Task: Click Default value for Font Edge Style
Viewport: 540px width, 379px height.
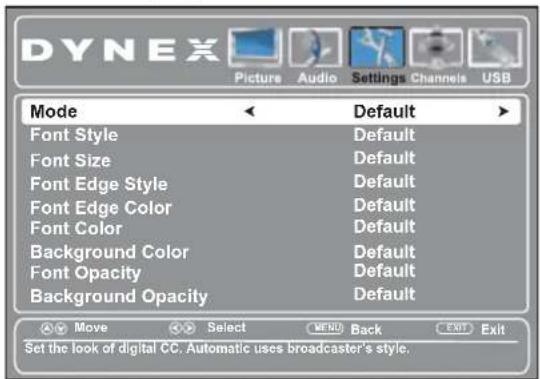Action: pyautogui.click(x=384, y=181)
